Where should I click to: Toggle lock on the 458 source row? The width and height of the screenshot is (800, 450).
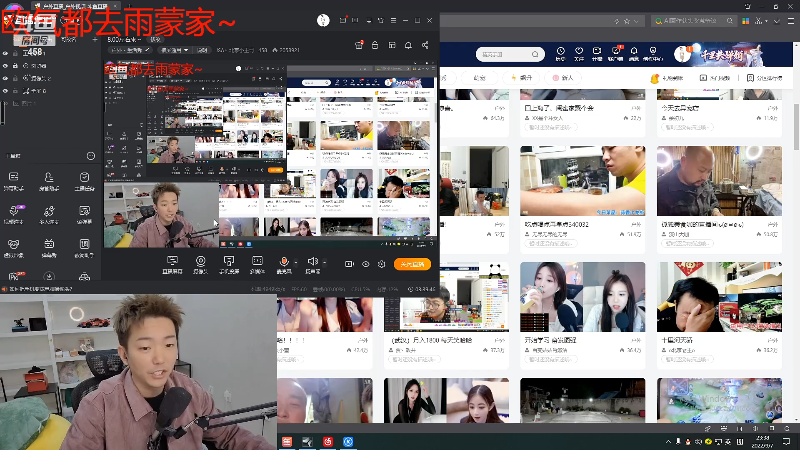point(15,53)
